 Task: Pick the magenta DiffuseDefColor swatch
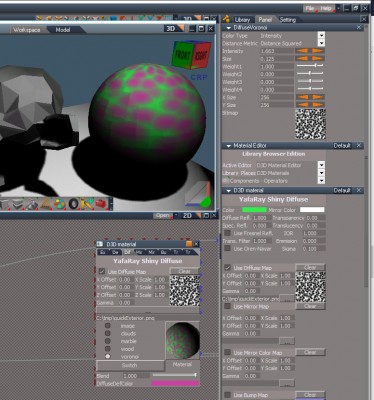[175, 383]
